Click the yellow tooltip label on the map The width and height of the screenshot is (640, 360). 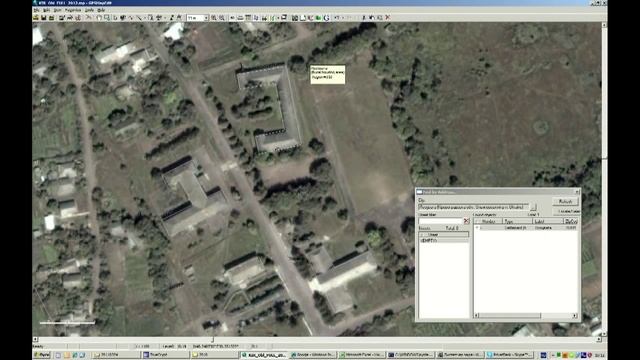click(x=327, y=74)
